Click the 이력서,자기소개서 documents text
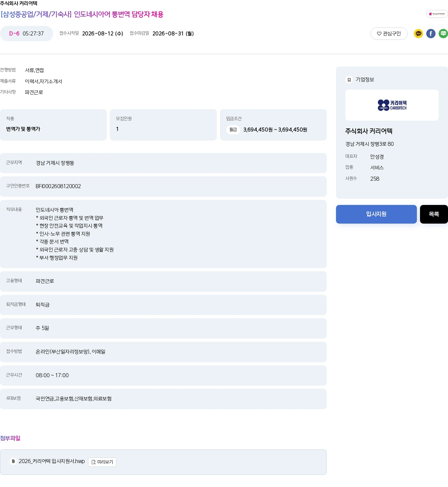This screenshot has height=487, width=448. [x=44, y=81]
